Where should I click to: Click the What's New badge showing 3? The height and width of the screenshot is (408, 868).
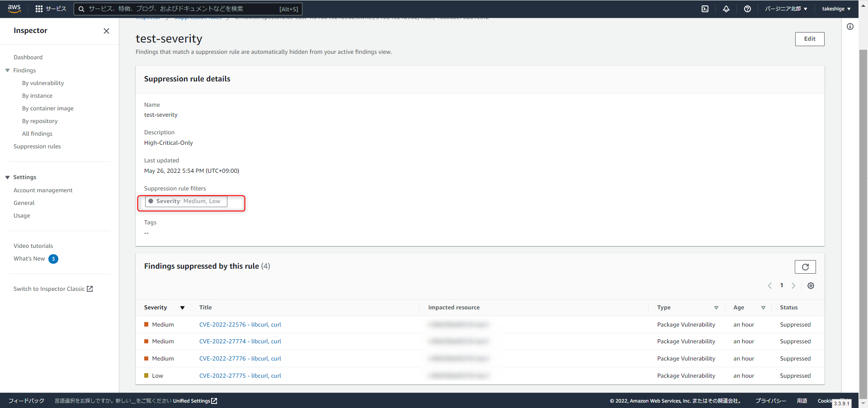(x=53, y=259)
